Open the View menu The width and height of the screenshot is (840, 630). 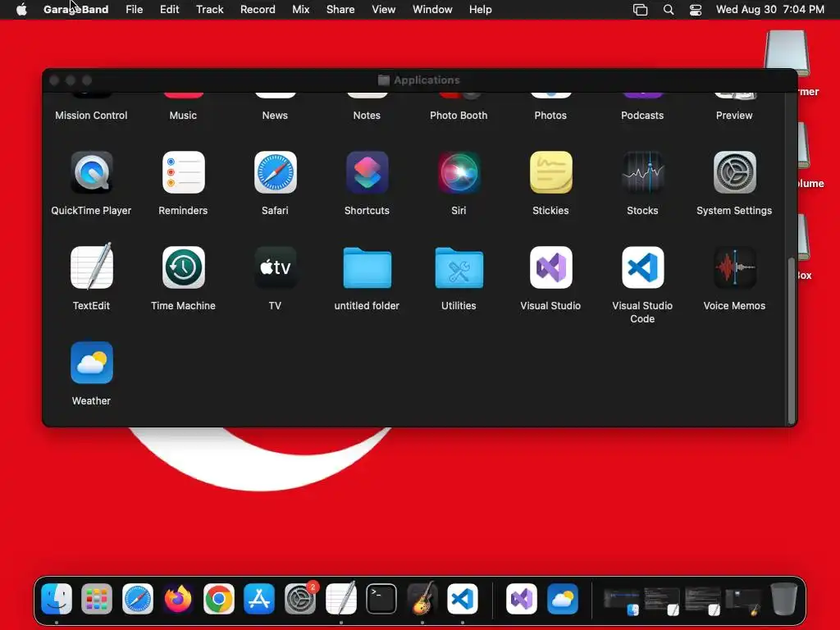coord(384,9)
